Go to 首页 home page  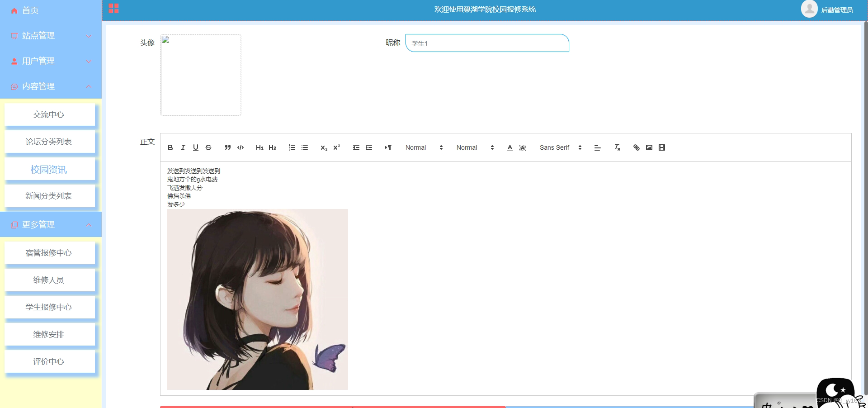tap(30, 10)
